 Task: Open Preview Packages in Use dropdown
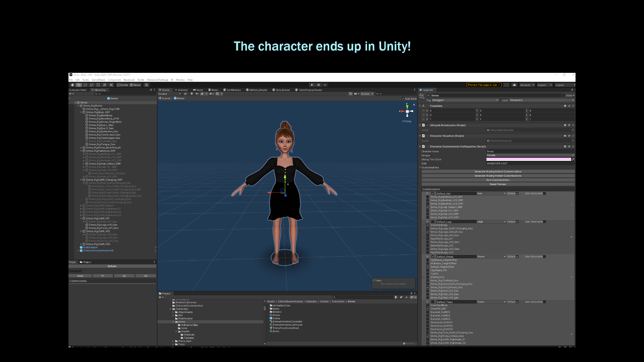point(484,85)
